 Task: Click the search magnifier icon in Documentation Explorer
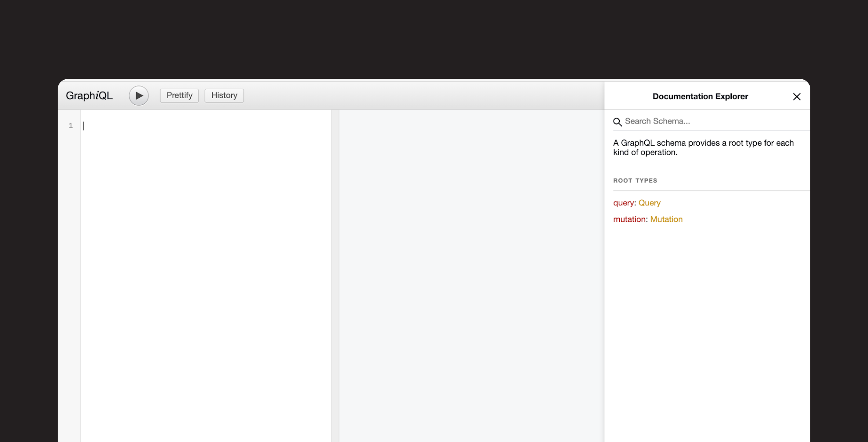tap(618, 122)
